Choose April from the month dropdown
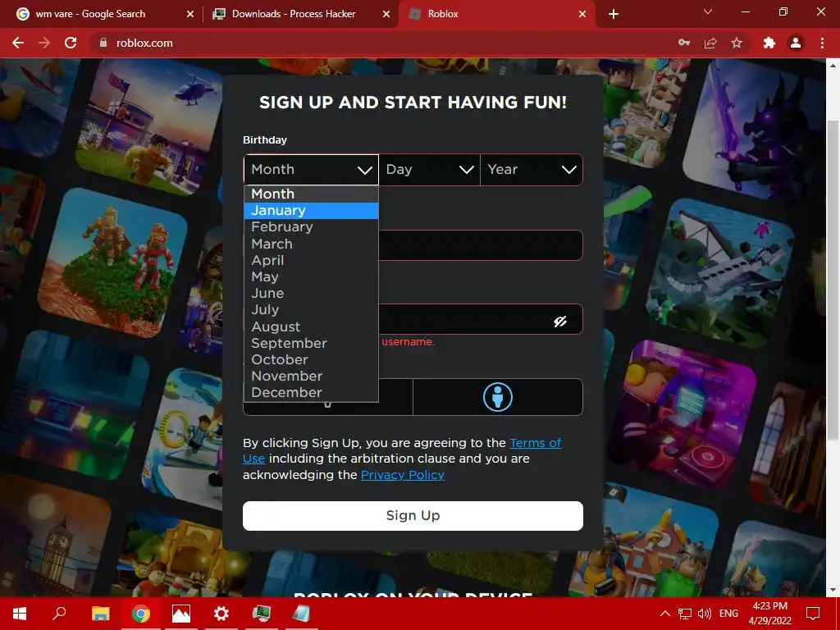This screenshot has height=630, width=840. 311,260
